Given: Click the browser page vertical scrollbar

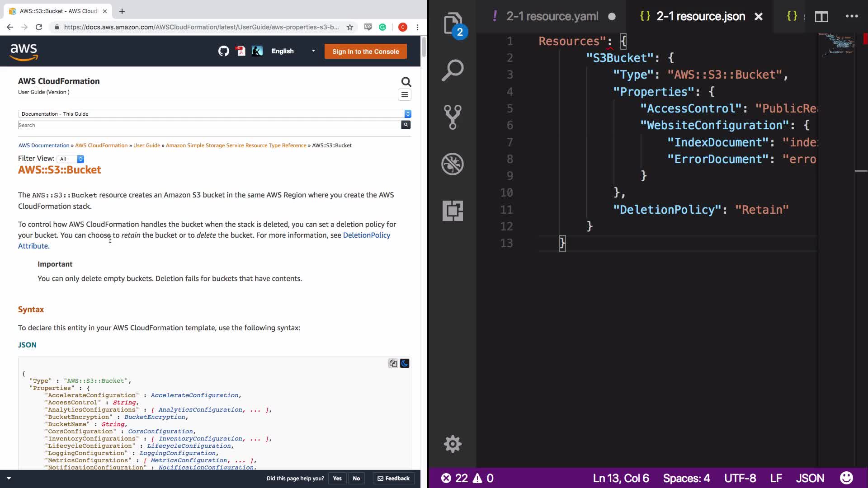Looking at the screenshot, I should tap(424, 47).
